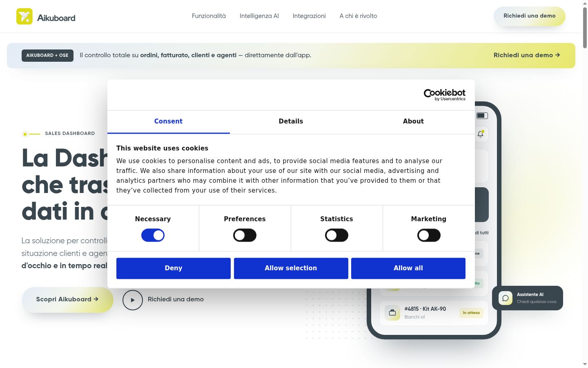Click the page vertical scrollbar thumb
The image size is (588, 368).
(x=585, y=29)
